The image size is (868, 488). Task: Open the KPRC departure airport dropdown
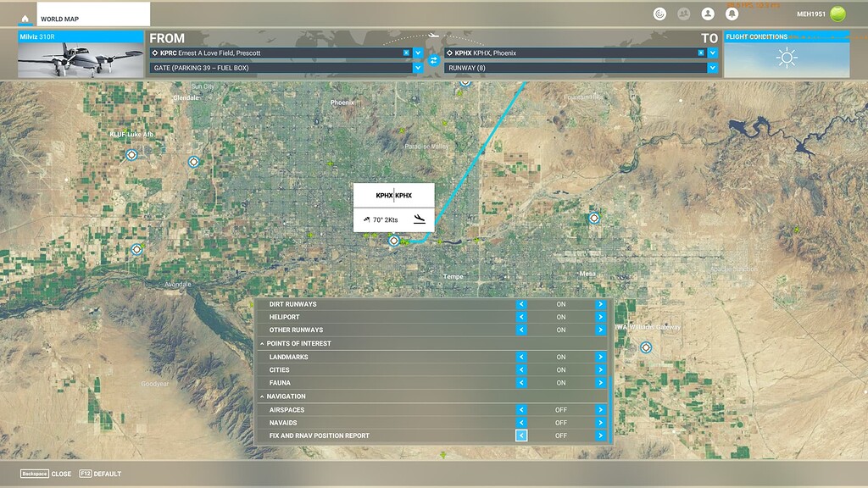click(x=417, y=52)
